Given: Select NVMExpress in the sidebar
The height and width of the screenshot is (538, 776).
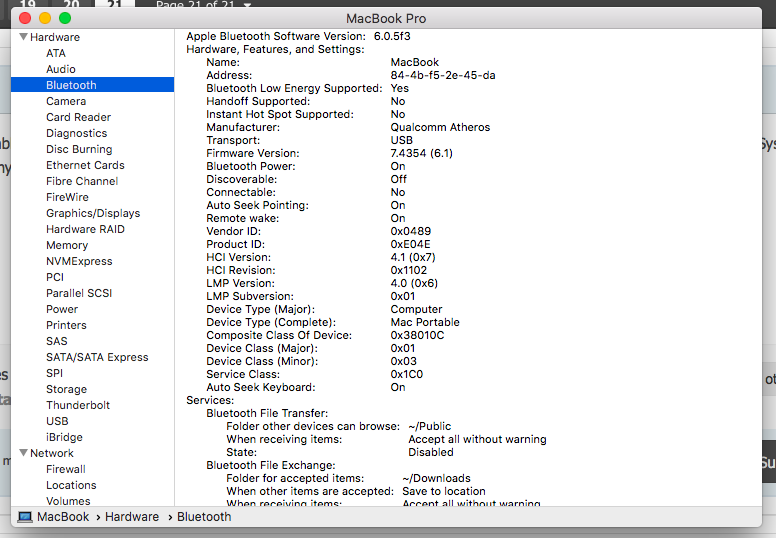Looking at the screenshot, I should pos(79,261).
